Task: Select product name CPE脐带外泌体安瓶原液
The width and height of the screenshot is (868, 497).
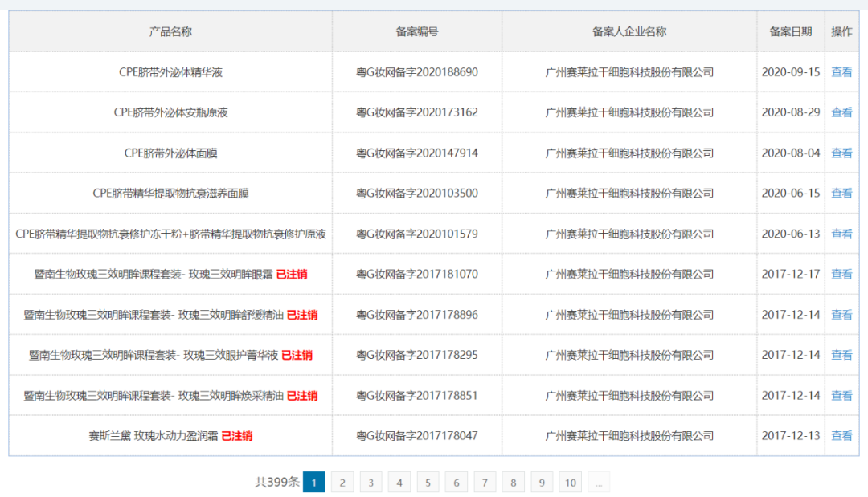Action: [170, 112]
